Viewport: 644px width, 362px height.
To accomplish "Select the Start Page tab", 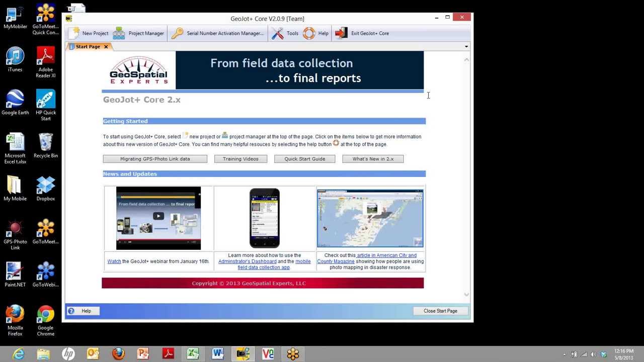I will click(x=88, y=47).
